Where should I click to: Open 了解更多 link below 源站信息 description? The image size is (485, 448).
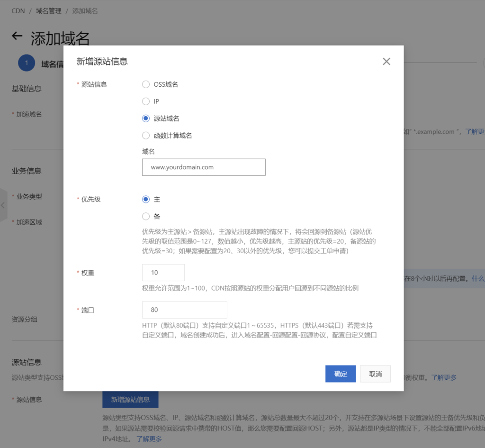149,439
